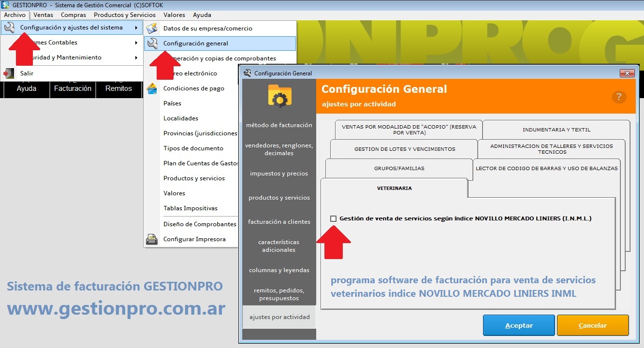Select impuestos y precios in sidebar
The image size is (644, 348).
click(x=279, y=174)
